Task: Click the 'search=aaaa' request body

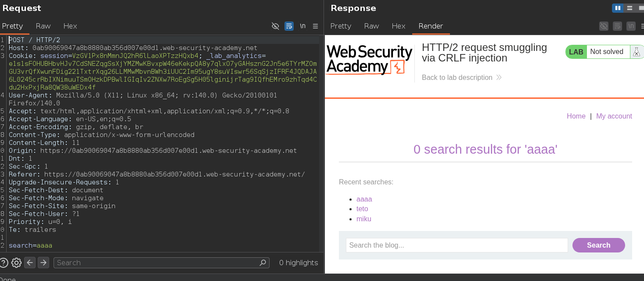Action: [30, 245]
